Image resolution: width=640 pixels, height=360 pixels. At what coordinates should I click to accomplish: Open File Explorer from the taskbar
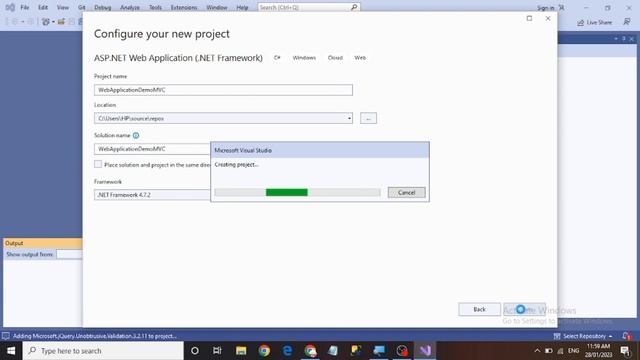241,351
